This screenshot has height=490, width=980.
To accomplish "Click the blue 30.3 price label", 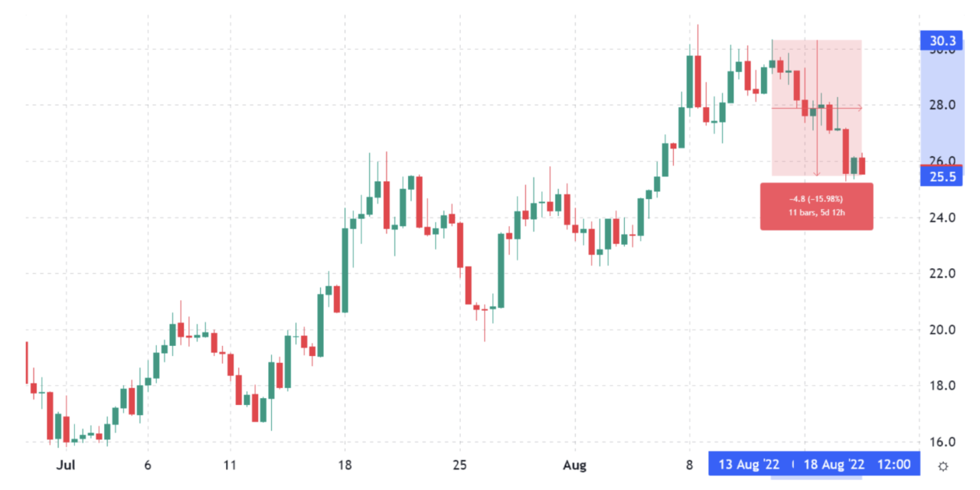I will pos(941,41).
